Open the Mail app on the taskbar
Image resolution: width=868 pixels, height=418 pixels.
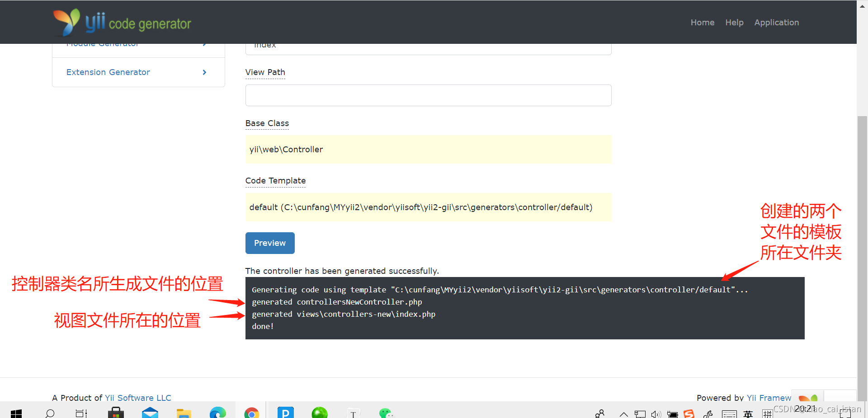pyautogui.click(x=150, y=413)
